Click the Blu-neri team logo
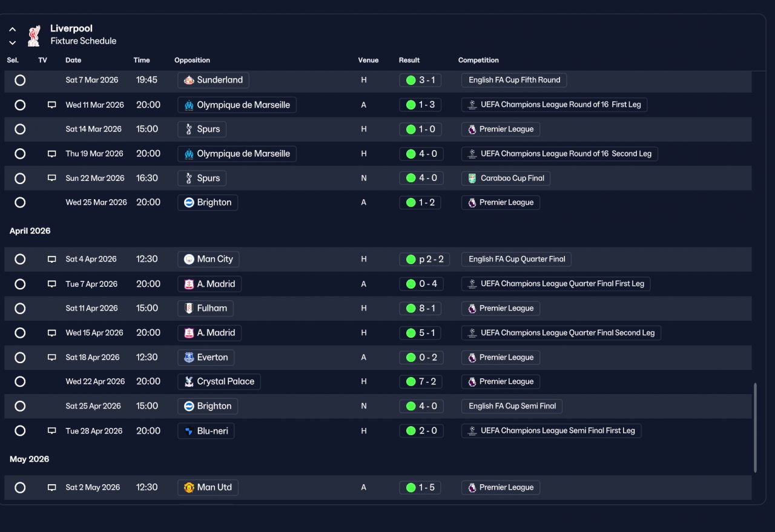775x532 pixels. pyautogui.click(x=190, y=431)
